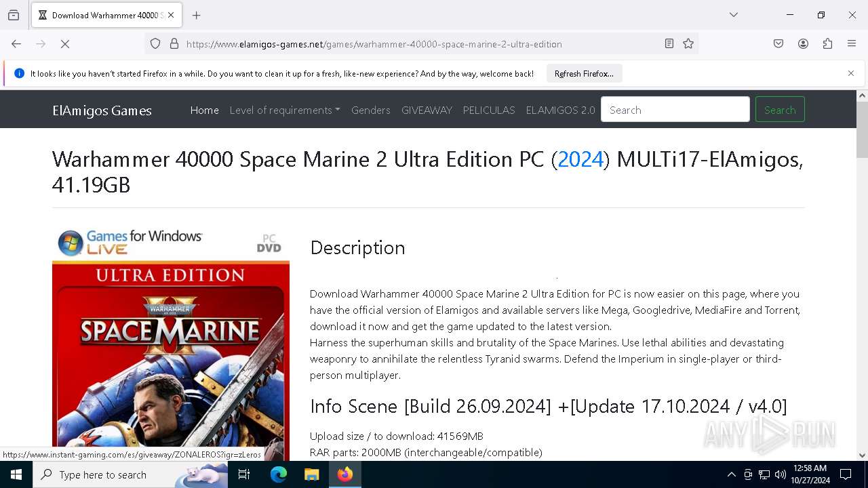Click the taskbar search box

click(130, 474)
